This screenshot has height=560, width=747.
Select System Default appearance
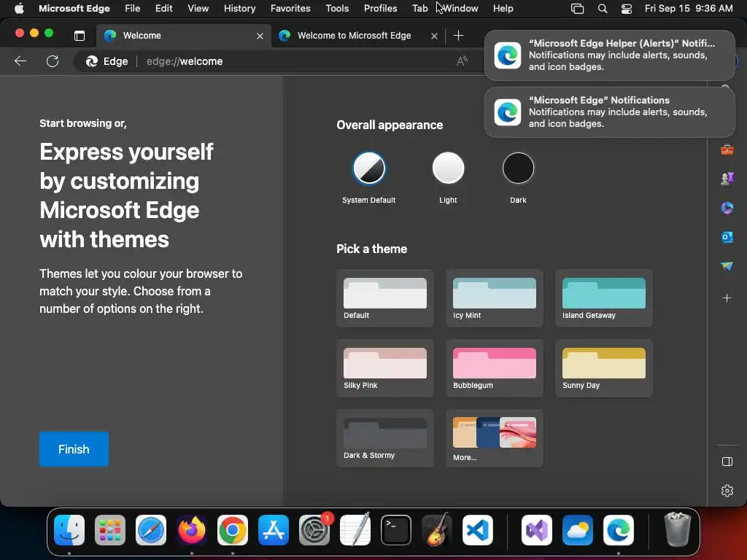click(368, 168)
